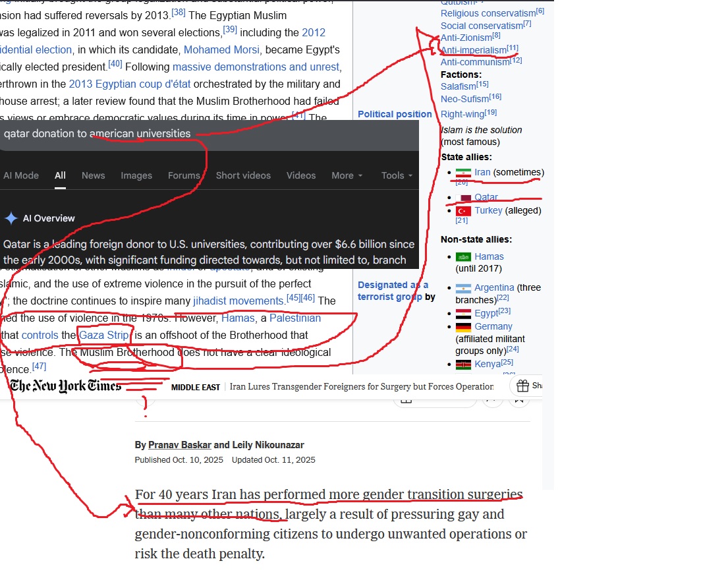Expand the More dropdown in Google search
This screenshot has width=728, height=586.
tap(347, 175)
